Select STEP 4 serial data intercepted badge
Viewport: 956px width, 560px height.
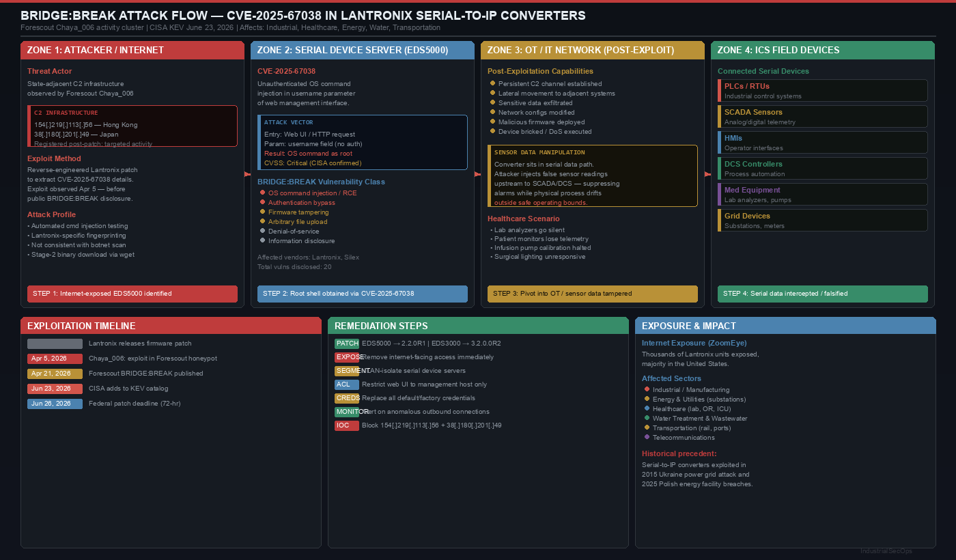click(823, 294)
